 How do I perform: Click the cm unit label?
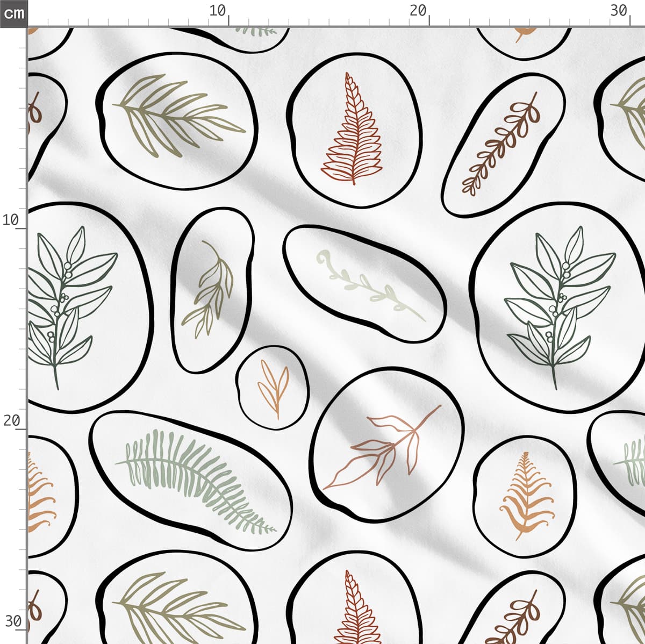coord(13,13)
